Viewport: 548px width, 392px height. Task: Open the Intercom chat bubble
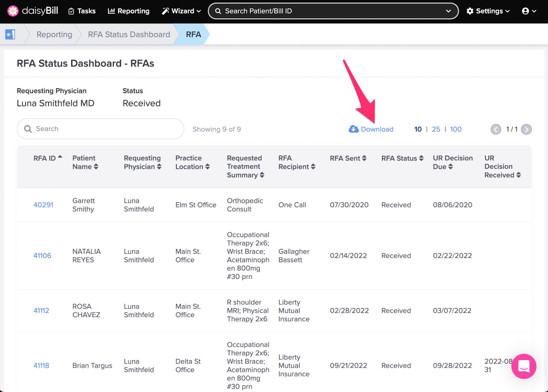pos(523,366)
